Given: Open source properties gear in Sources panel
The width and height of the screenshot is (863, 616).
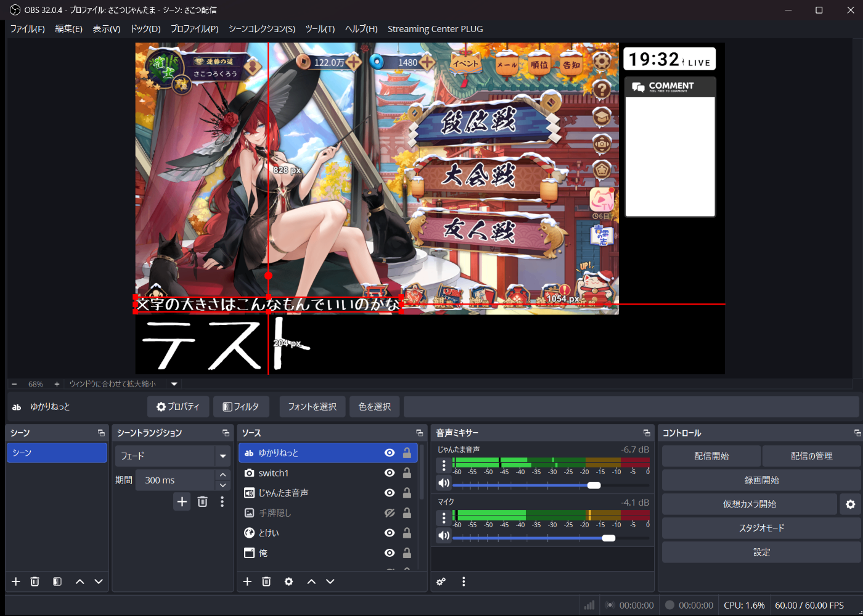Looking at the screenshot, I should [288, 581].
